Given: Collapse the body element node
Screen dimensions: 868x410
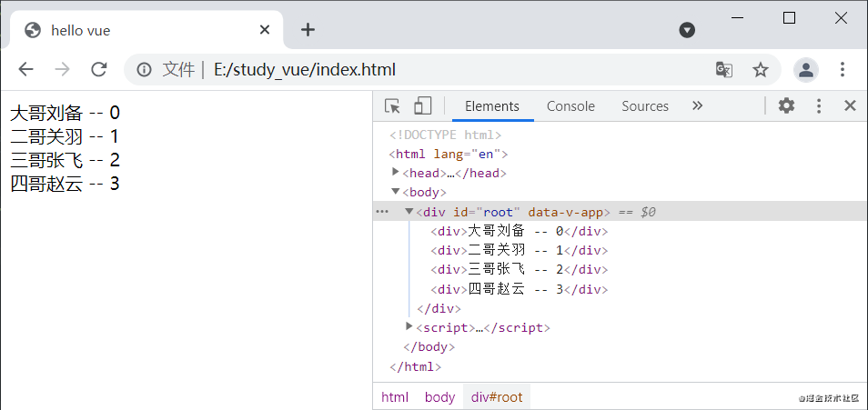Looking at the screenshot, I should [x=395, y=192].
